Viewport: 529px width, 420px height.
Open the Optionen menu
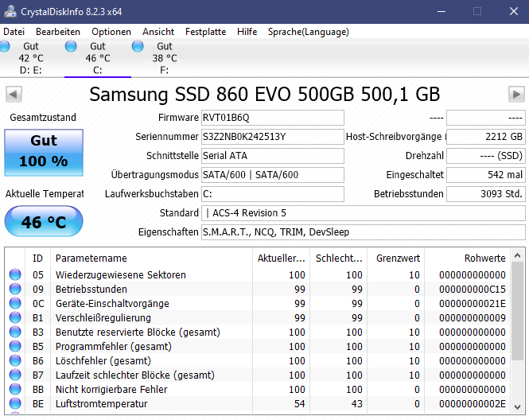[x=111, y=32]
